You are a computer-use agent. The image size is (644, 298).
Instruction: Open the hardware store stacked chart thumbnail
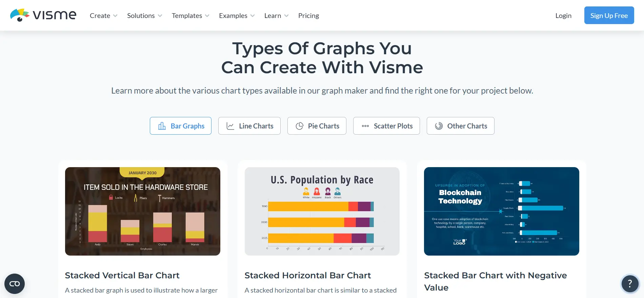tap(143, 211)
